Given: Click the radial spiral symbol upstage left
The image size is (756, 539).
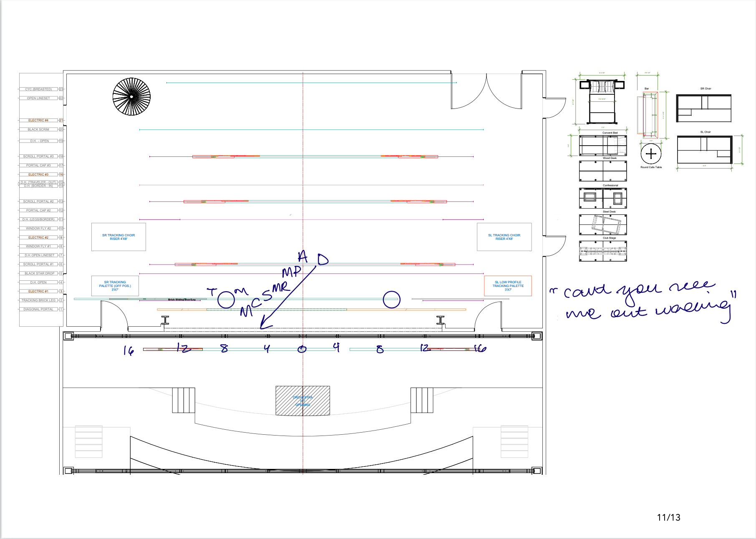Looking at the screenshot, I should (132, 97).
